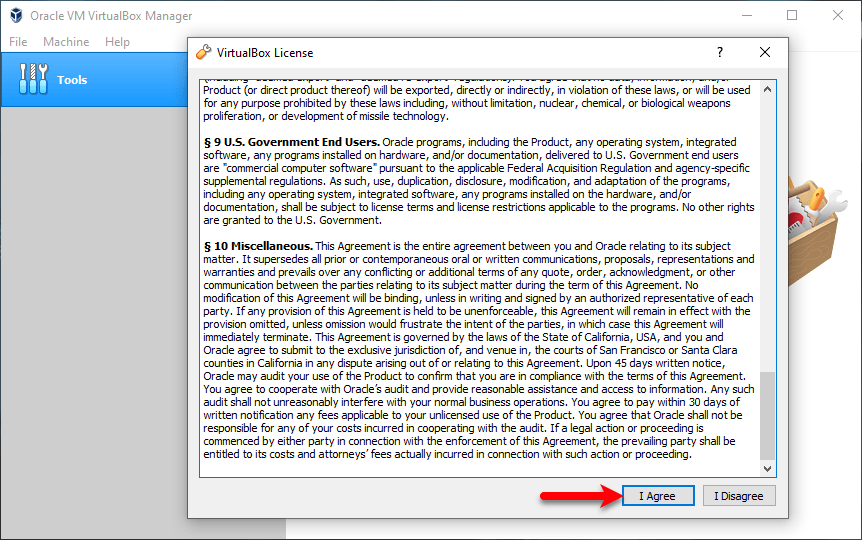Screen dimensions: 862x540
Task: Click the Oracle VM VirtualBox Manager app icon
Action: [16, 15]
